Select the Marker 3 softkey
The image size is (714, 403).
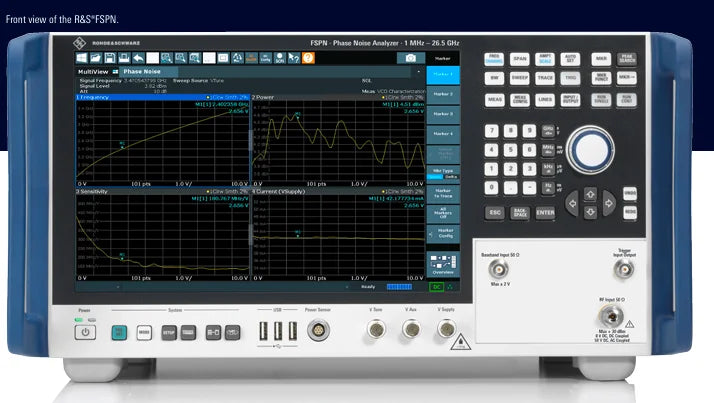point(443,114)
